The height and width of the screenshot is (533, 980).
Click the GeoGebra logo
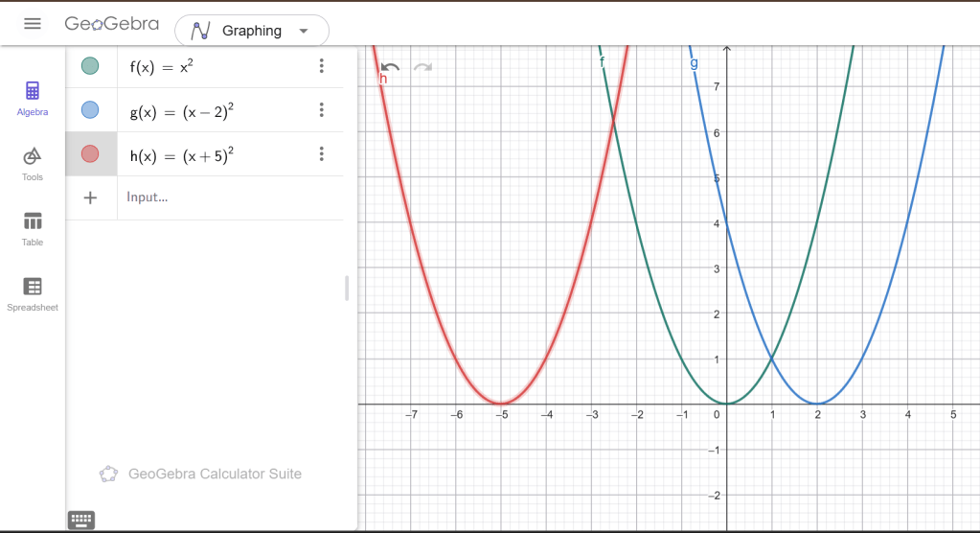[x=111, y=24]
